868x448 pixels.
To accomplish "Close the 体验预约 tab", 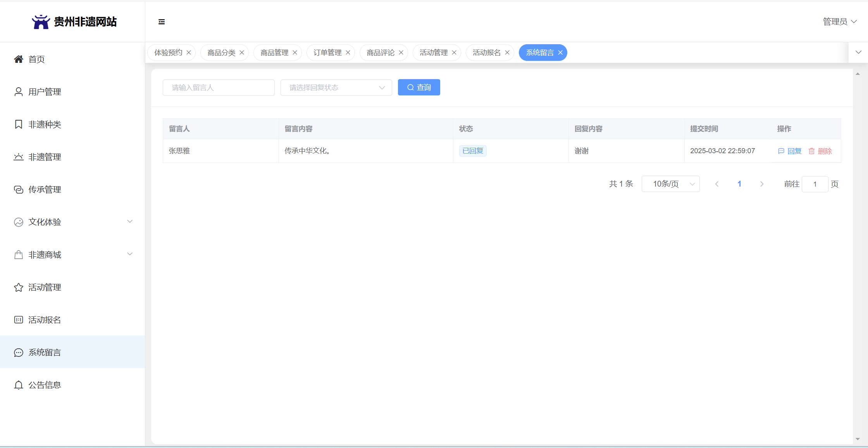I will coord(189,52).
